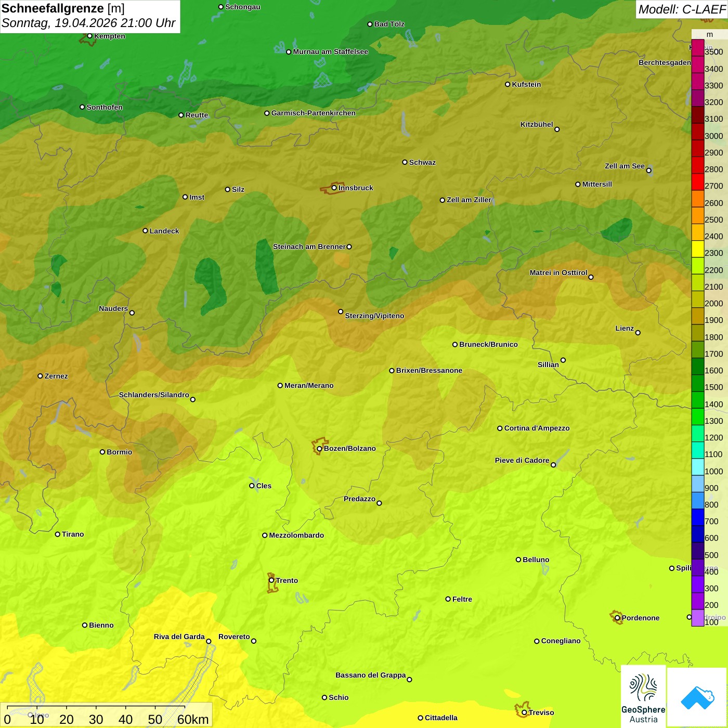Select the 3000 m red legend swatch
The image size is (728, 728).
pyautogui.click(x=698, y=132)
